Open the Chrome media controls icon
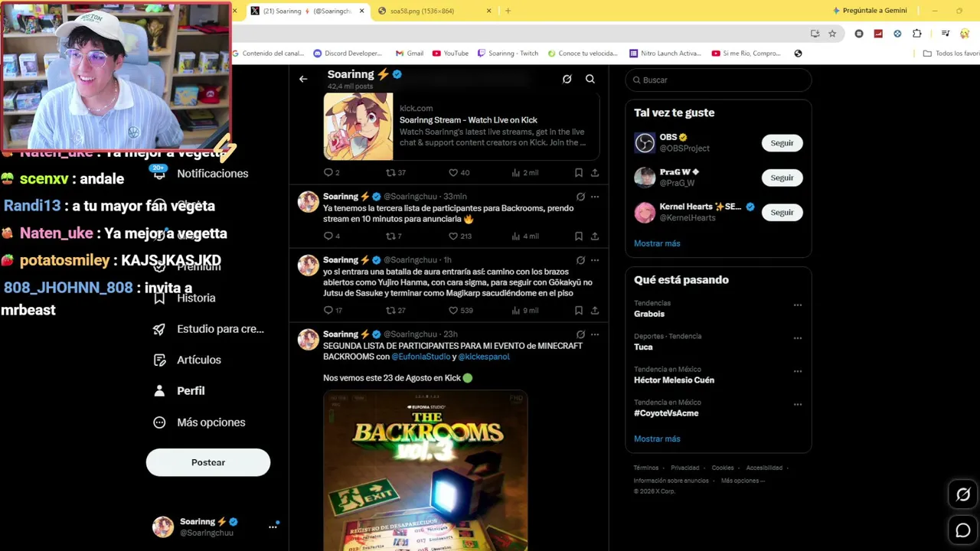 tap(946, 34)
